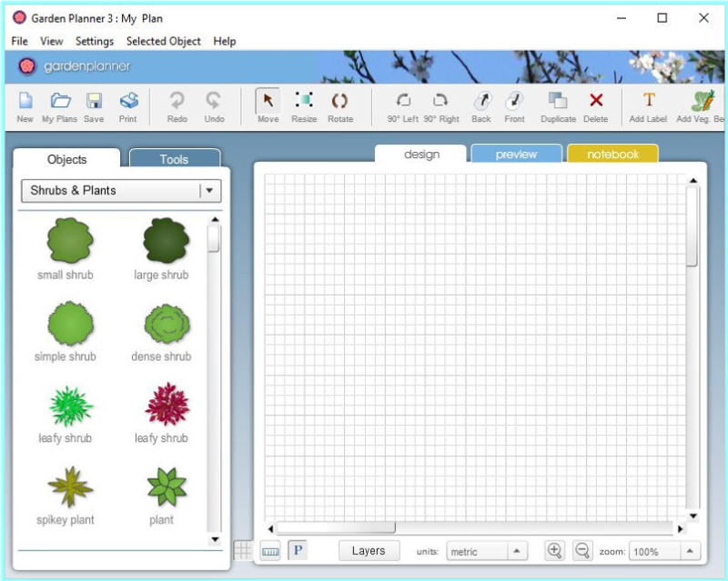Pick the large shrub object

pos(167,240)
